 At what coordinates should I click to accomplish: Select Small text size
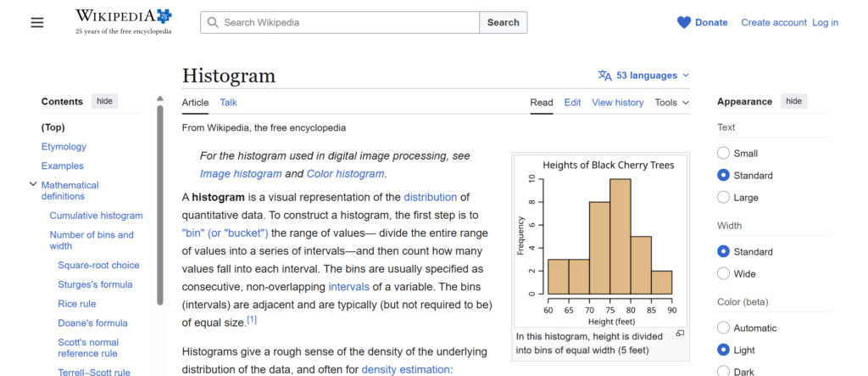tap(723, 154)
